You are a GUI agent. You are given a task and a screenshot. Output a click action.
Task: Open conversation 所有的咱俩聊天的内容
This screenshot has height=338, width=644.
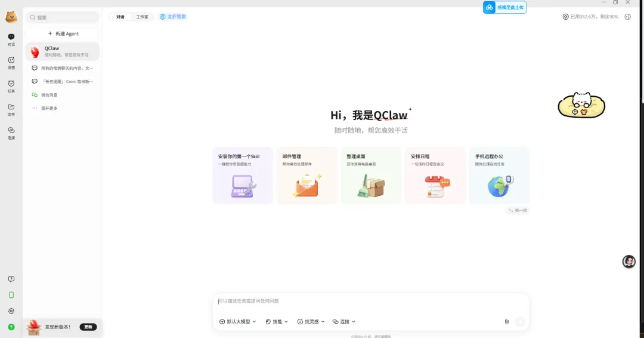point(63,68)
